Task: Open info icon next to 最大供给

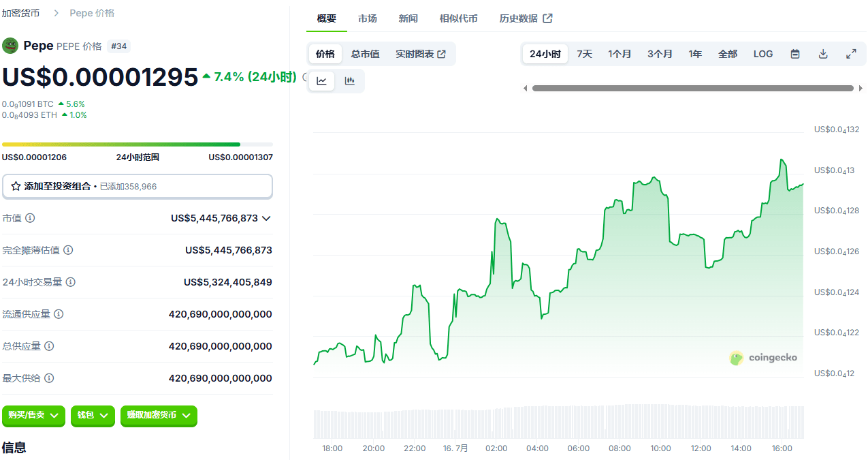Action: click(49, 378)
